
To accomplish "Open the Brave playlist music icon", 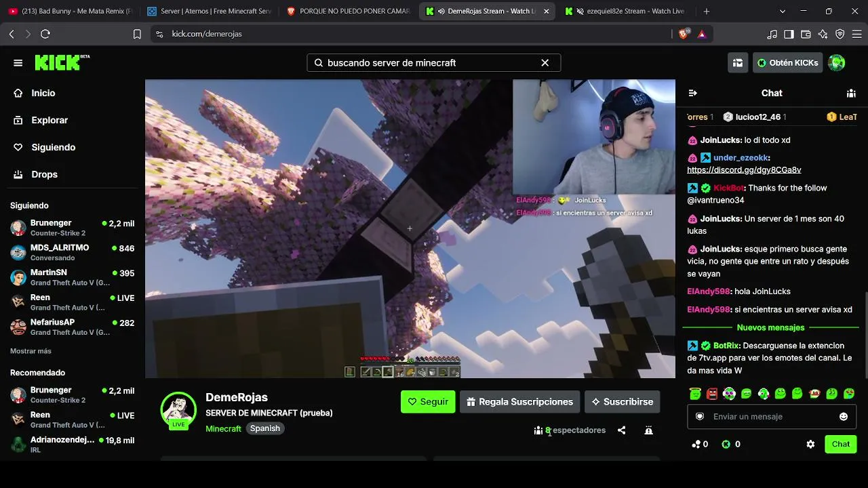I will coord(772,34).
